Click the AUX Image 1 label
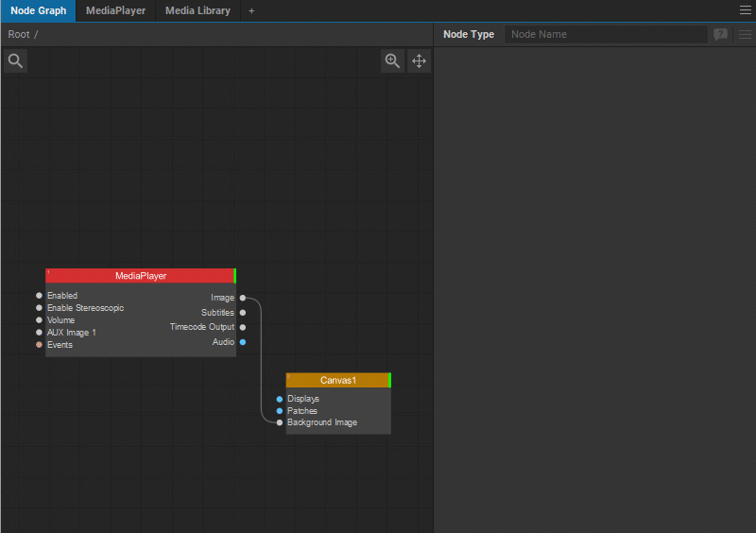 (72, 333)
